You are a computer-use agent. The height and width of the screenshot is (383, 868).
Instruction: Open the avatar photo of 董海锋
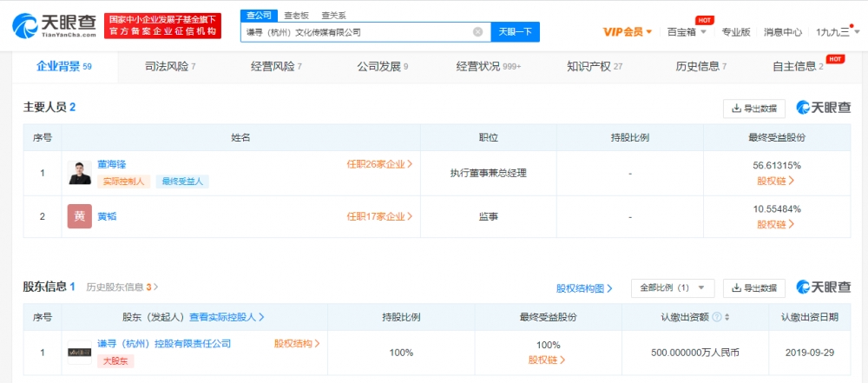80,173
